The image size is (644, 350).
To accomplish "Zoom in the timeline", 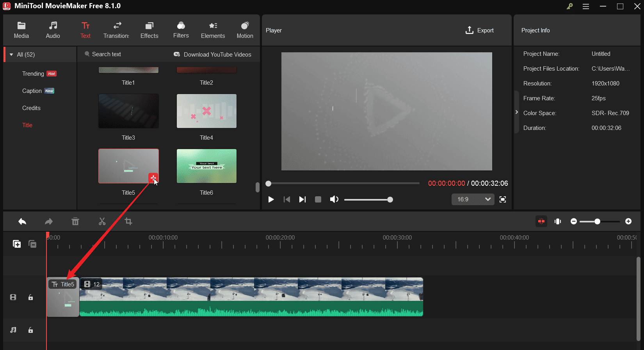I will click(628, 221).
